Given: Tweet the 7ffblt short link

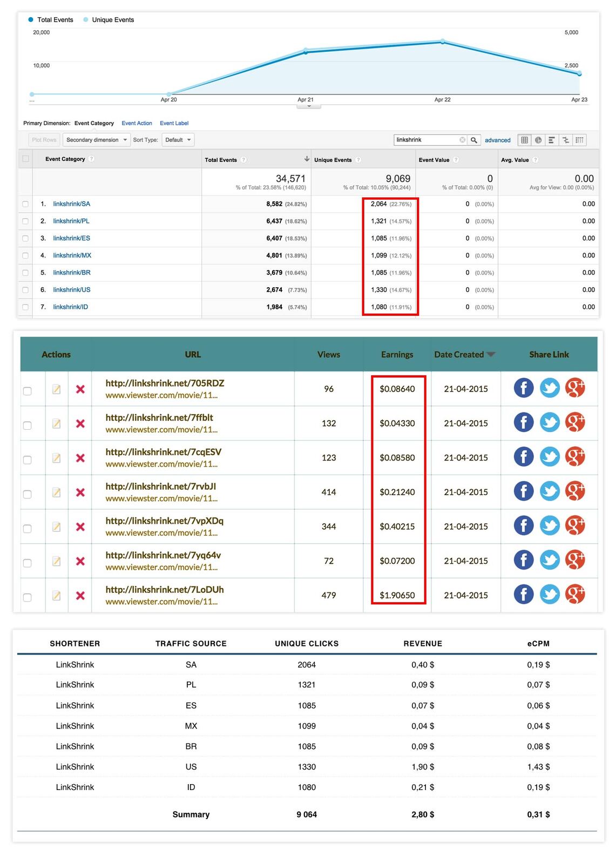Looking at the screenshot, I should tap(550, 422).
